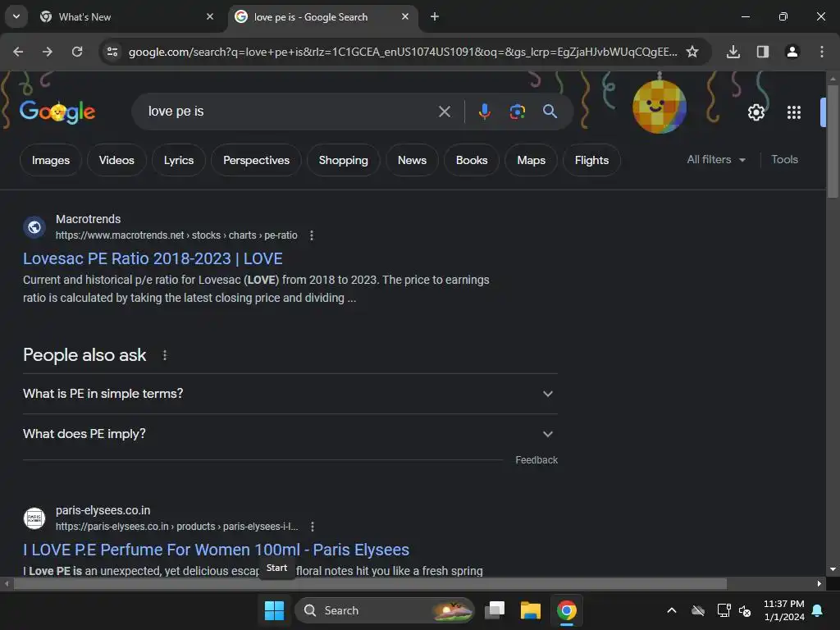Filter results by Perspectives

(x=256, y=160)
